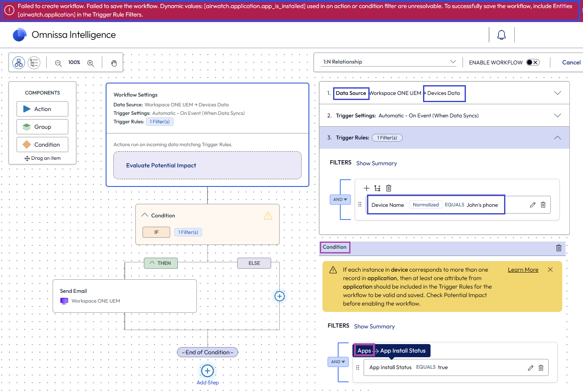Viewport: 583px width, 392px height.
Task: Delete the App Install Status filter row
Action: (541, 368)
